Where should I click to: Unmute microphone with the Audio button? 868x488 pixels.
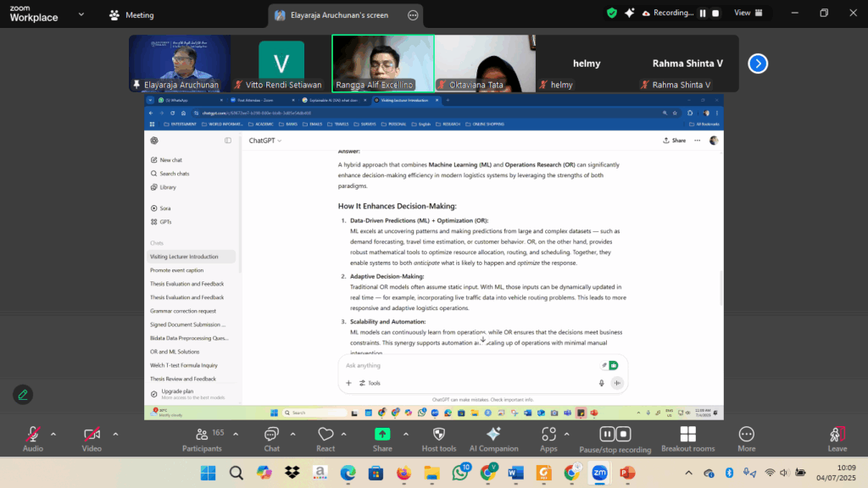[33, 440]
